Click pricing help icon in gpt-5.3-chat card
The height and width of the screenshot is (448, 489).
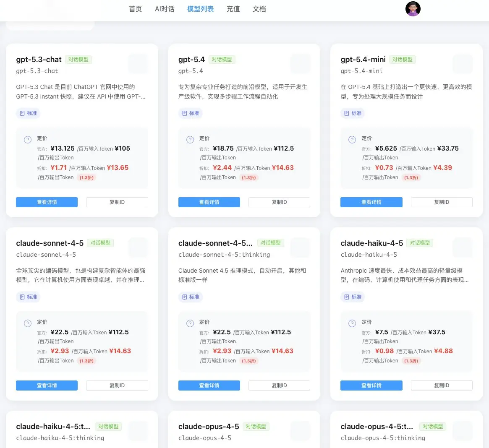(28, 140)
